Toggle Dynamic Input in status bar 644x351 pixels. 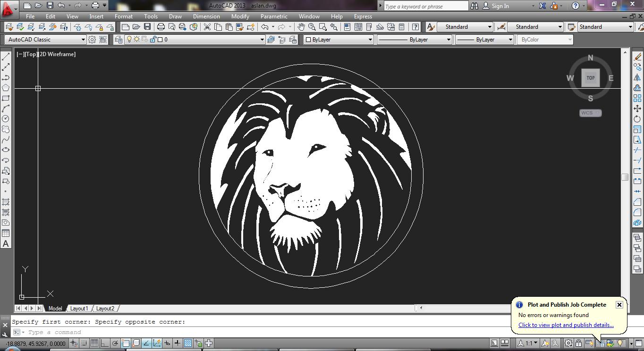tap(167, 343)
